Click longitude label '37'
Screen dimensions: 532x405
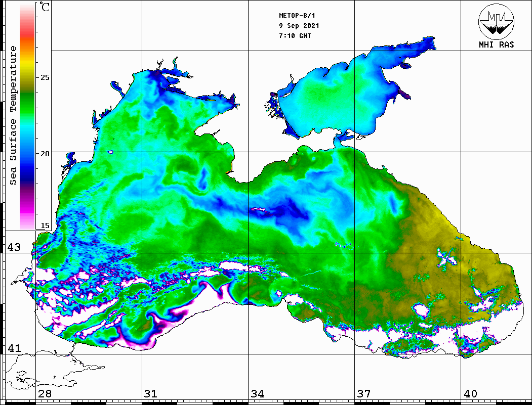pyautogui.click(x=364, y=394)
